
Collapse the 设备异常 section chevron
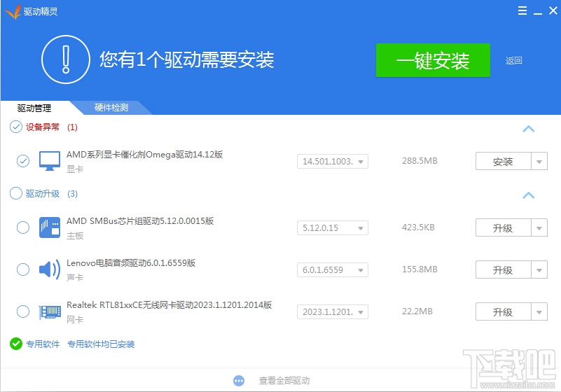tap(529, 129)
